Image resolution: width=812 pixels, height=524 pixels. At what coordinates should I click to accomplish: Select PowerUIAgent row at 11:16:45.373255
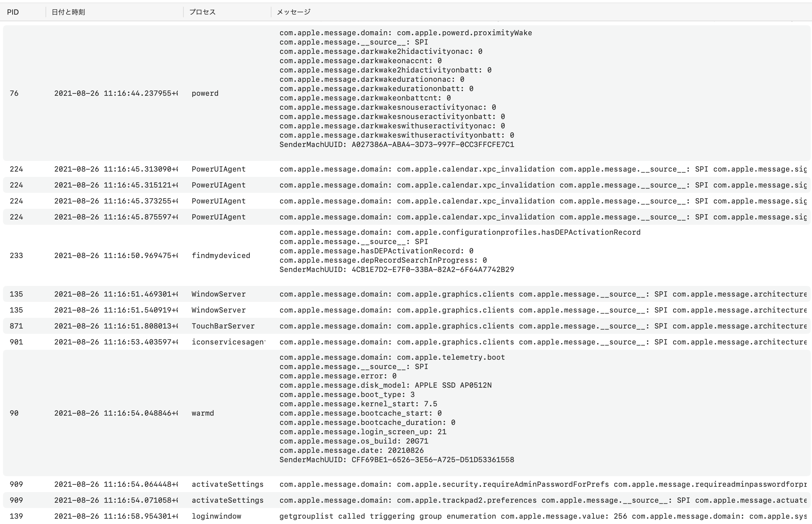218,201
